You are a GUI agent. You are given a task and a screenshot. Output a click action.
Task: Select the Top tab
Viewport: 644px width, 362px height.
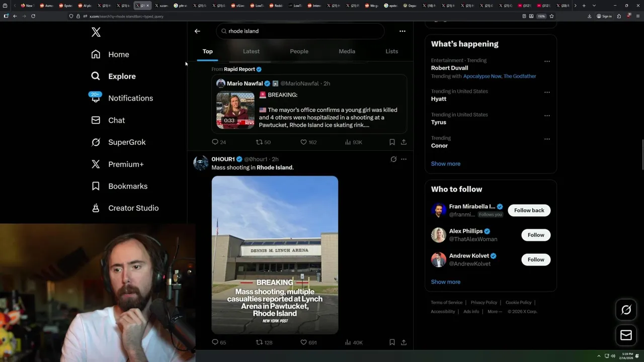point(207,51)
